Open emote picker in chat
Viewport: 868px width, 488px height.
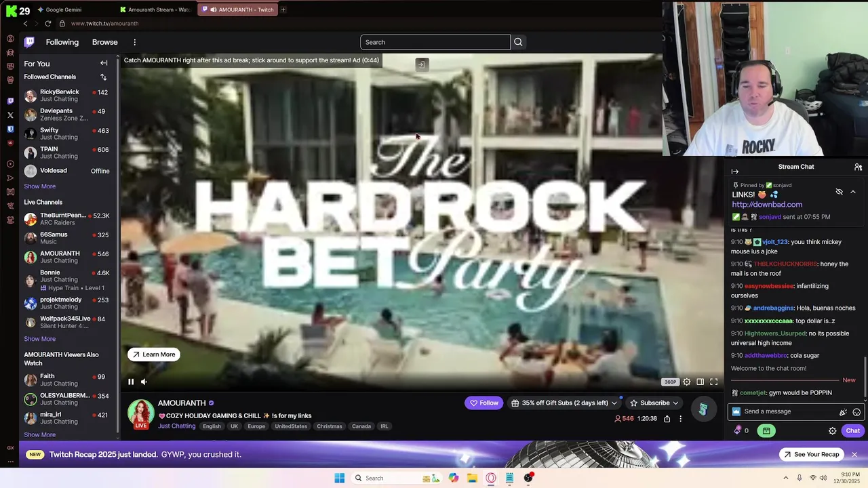click(856, 411)
